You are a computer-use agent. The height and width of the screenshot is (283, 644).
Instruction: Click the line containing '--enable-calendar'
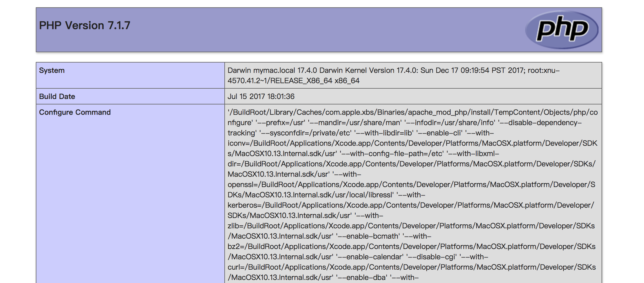(358, 257)
